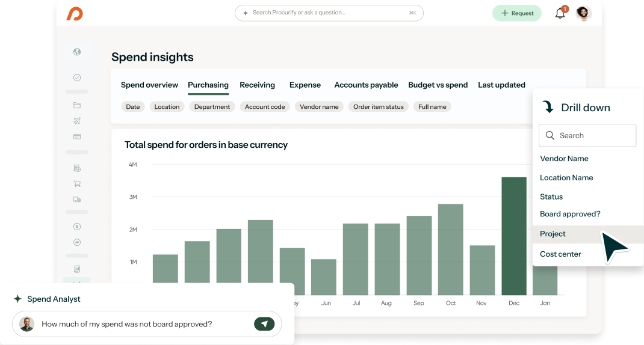Open the Expense tab
The height and width of the screenshot is (345, 644).
tap(305, 85)
